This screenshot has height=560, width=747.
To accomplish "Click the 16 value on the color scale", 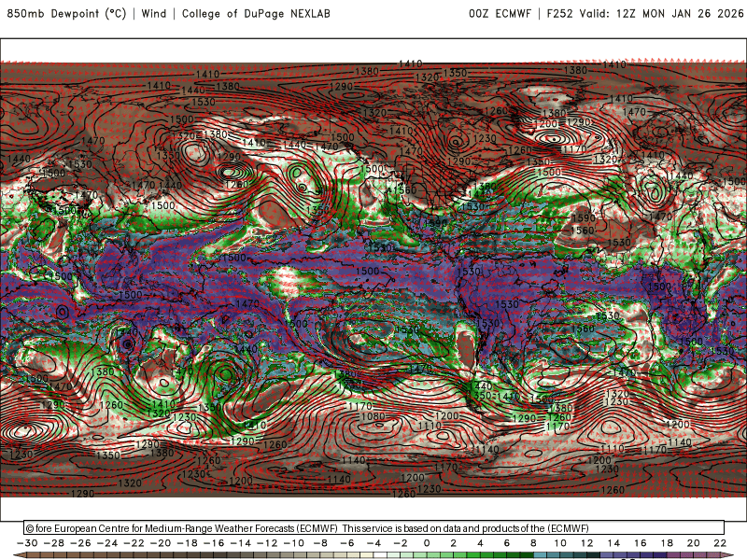I will click(641, 543).
